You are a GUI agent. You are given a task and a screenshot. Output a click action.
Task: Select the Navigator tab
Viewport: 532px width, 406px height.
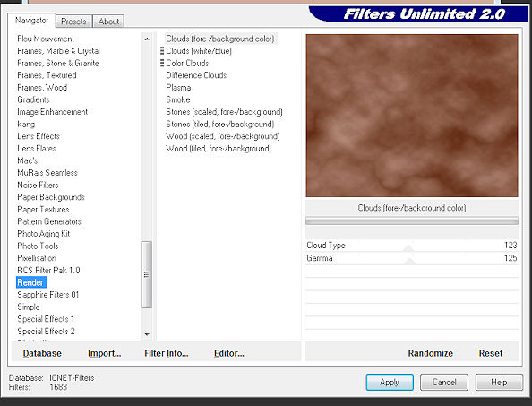[31, 21]
